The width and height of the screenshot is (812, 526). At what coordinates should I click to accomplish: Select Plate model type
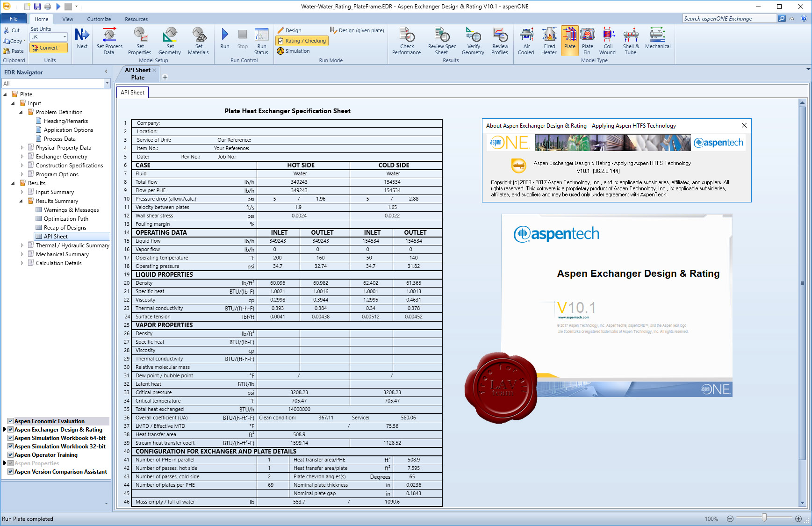coord(570,40)
